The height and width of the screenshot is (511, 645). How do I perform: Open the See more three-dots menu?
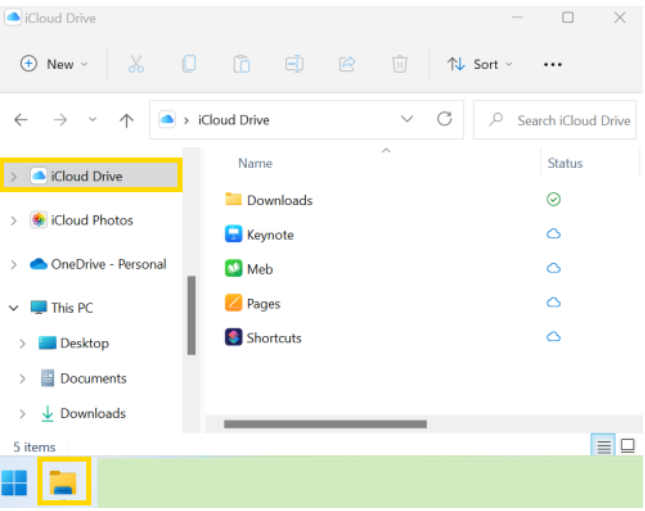point(552,65)
